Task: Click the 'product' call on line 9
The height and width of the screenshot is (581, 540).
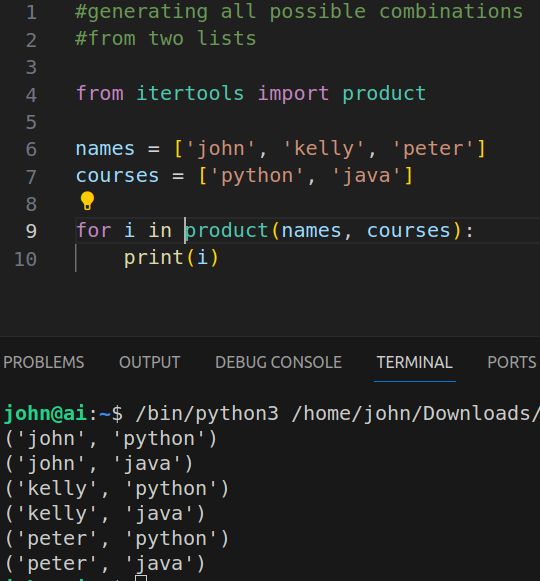Action: click(226, 230)
